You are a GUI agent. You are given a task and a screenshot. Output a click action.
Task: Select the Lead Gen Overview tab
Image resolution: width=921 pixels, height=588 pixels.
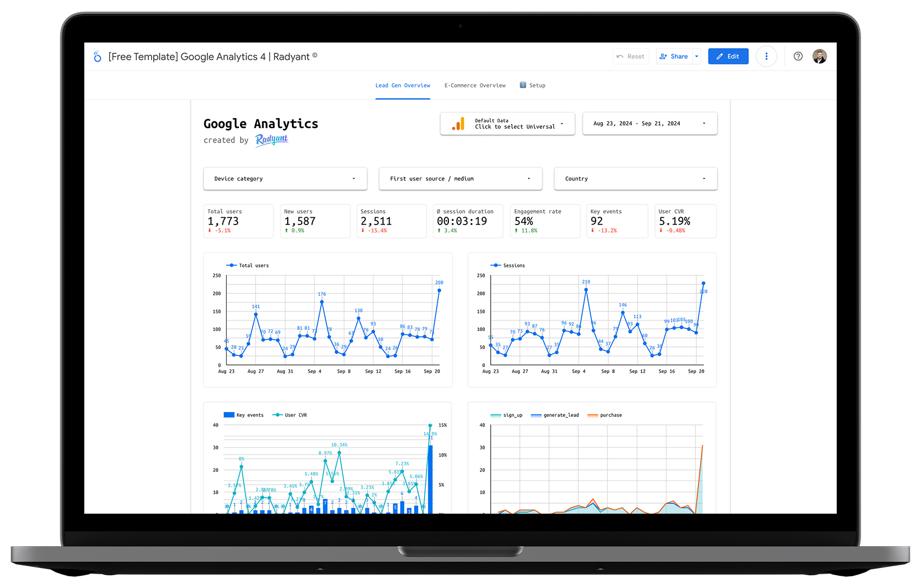pos(403,85)
